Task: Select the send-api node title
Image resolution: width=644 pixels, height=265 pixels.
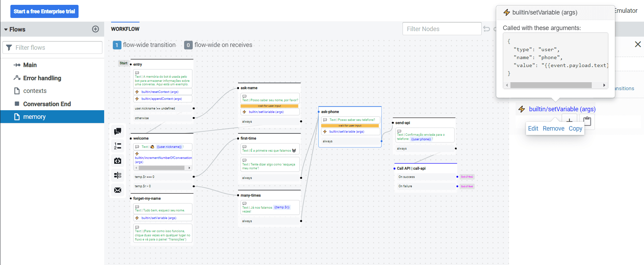Action: [402, 123]
